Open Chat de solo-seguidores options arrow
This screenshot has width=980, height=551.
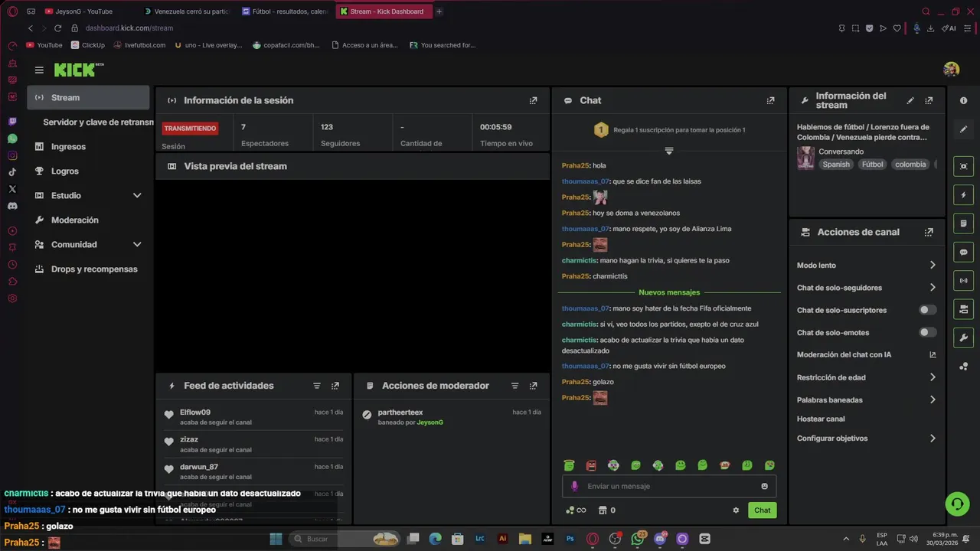933,288
